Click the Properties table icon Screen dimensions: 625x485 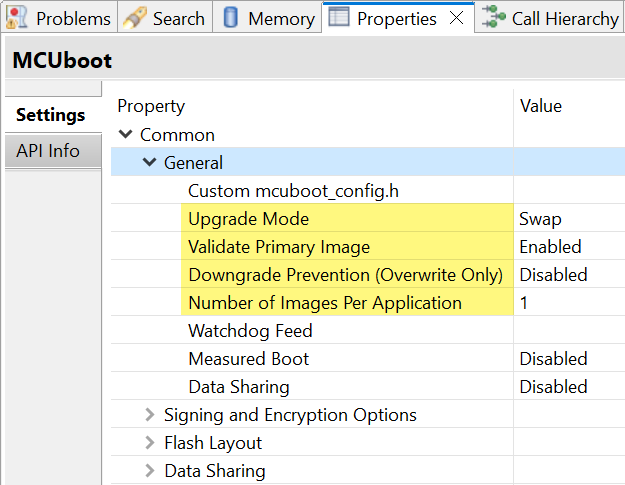click(x=340, y=18)
